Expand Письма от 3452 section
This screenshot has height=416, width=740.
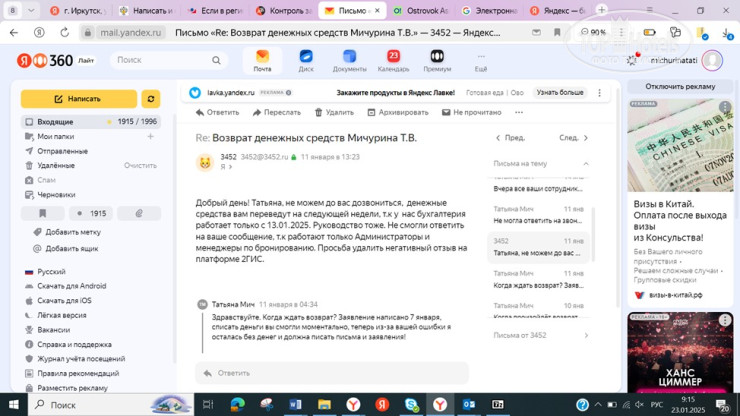[x=586, y=336]
